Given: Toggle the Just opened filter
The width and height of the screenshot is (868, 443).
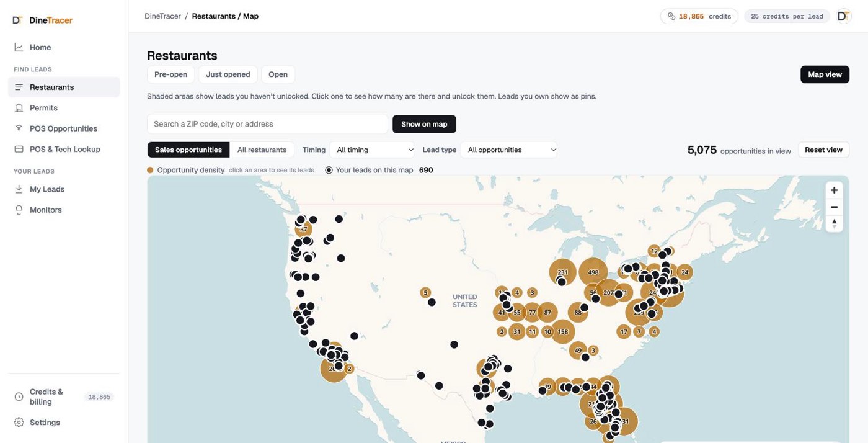Looking at the screenshot, I should [228, 74].
